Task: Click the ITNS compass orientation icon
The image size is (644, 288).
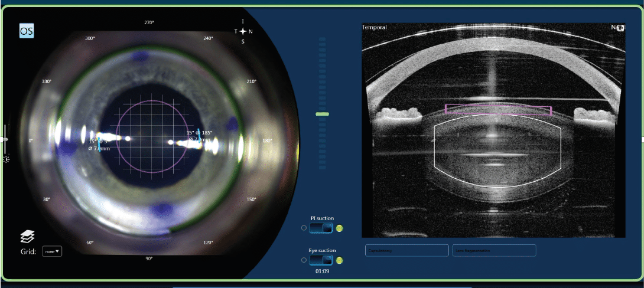Action: click(242, 31)
